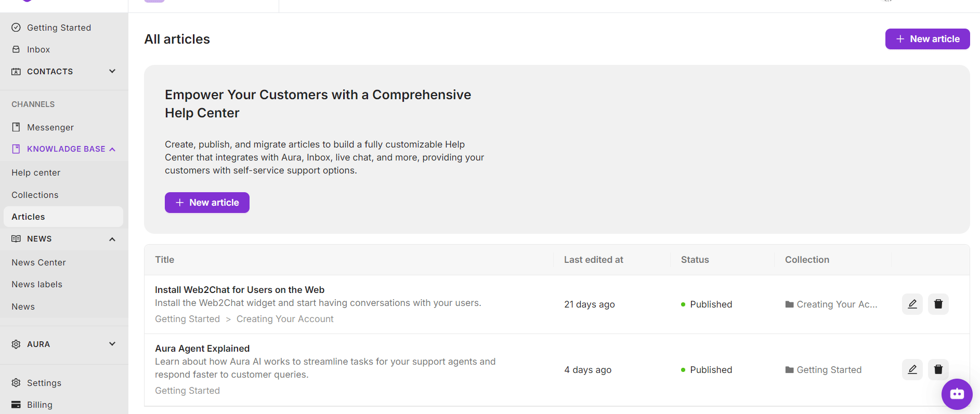
Task: Click the All articles heading
Action: 177,39
